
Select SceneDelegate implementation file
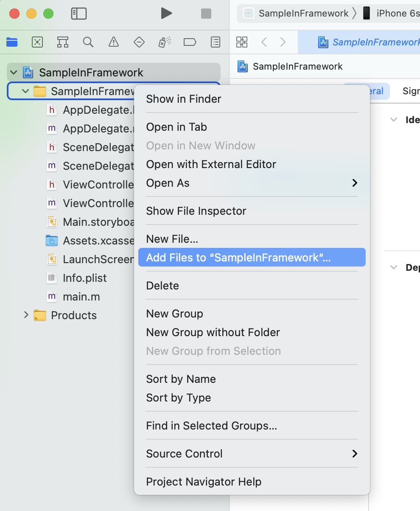point(90,166)
